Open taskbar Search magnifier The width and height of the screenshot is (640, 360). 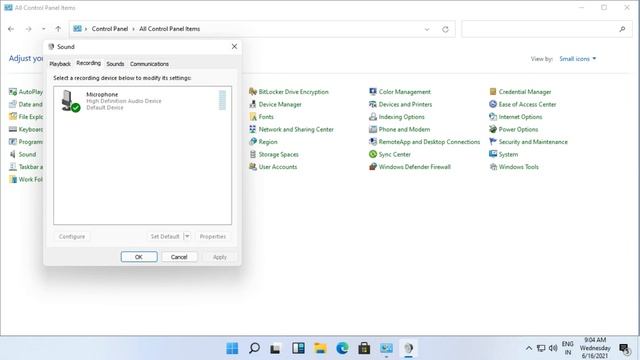254,348
